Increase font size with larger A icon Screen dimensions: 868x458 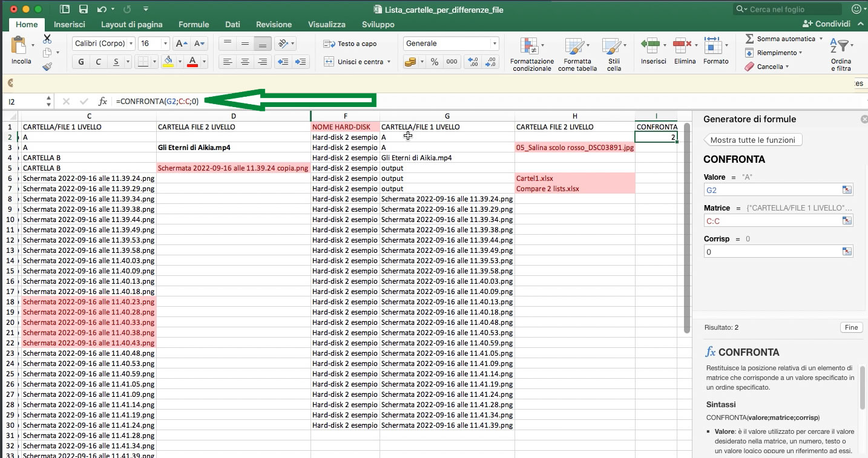point(180,44)
